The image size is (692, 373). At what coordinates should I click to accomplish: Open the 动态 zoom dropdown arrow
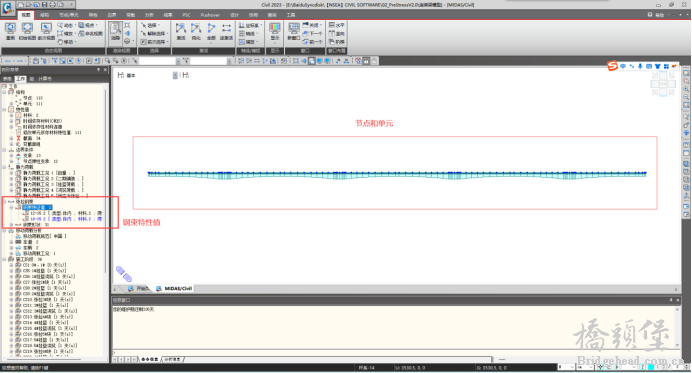[76, 25]
